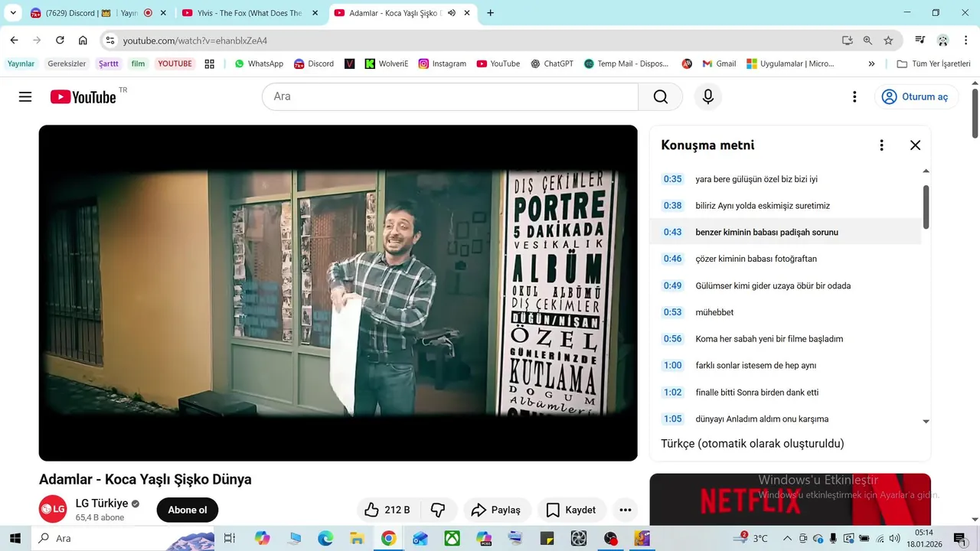Open the Xbox app on taskbar
The height and width of the screenshot is (551, 980).
(452, 538)
